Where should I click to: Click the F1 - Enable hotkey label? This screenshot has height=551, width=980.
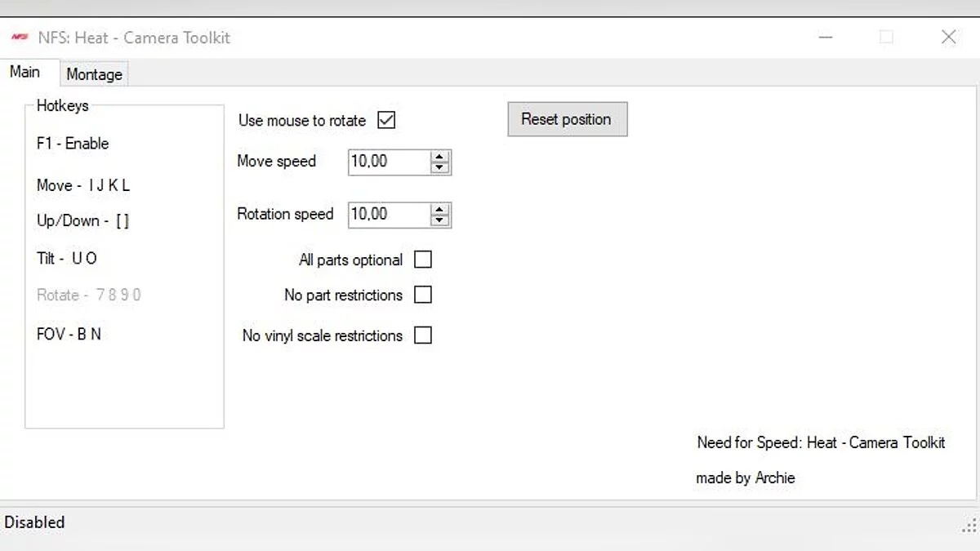click(x=73, y=144)
